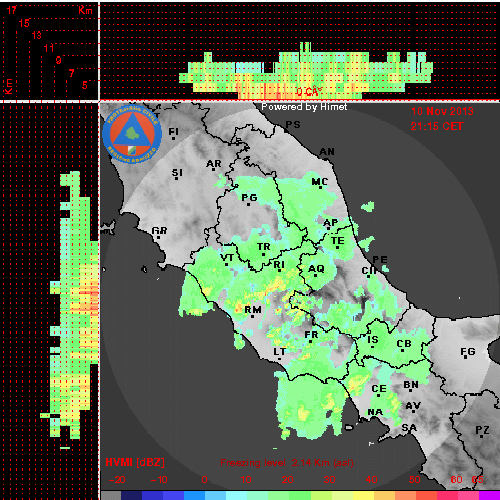This screenshot has width=500, height=500.
Task: Click the isolated radar echo east of MC
Action: (x=368, y=207)
